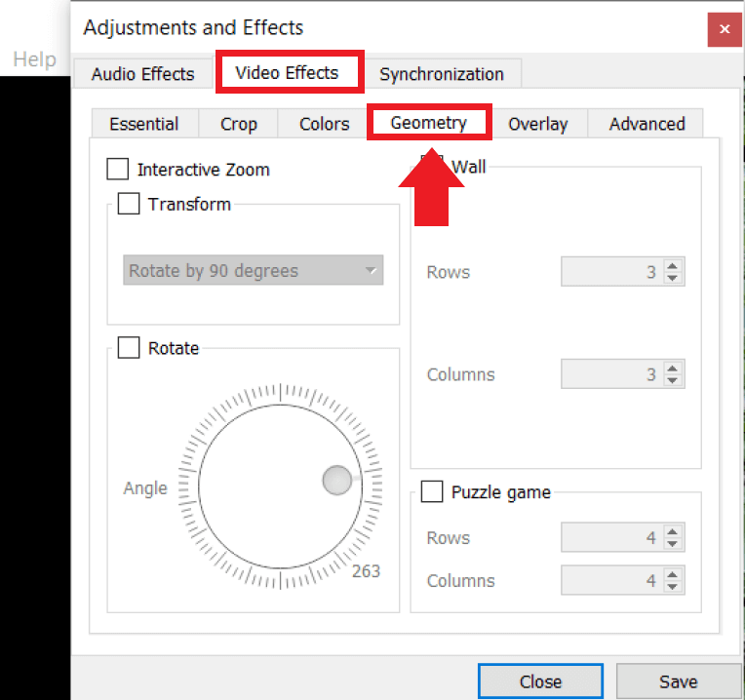Image resolution: width=745 pixels, height=700 pixels.
Task: Select the Essential sub-tab
Action: [x=143, y=124]
